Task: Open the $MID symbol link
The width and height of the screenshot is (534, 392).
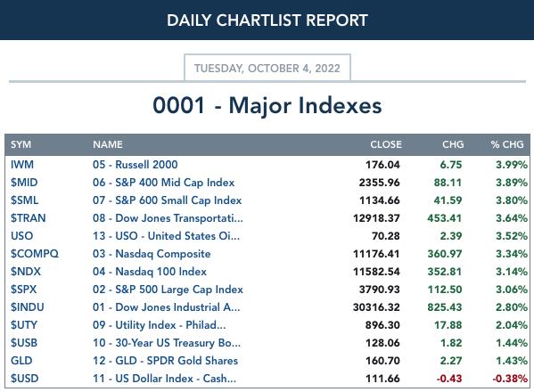Action: tap(24, 183)
